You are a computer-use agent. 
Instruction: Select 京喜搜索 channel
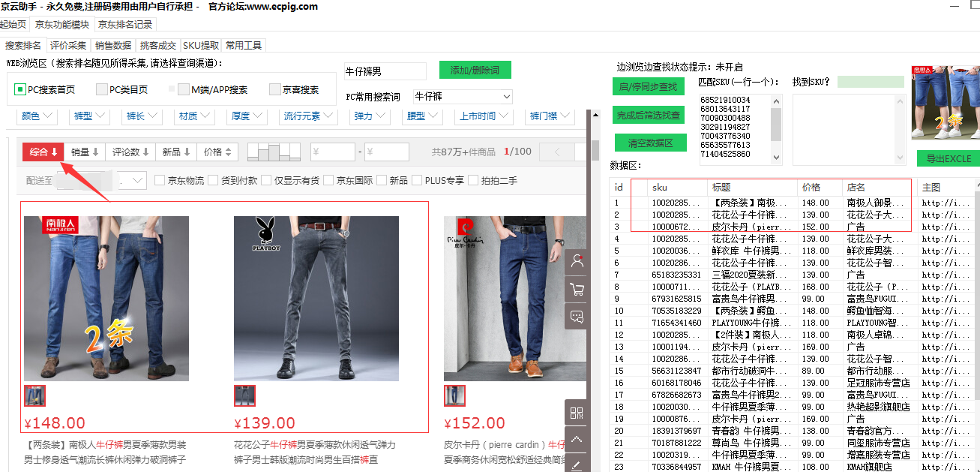pyautogui.click(x=294, y=89)
